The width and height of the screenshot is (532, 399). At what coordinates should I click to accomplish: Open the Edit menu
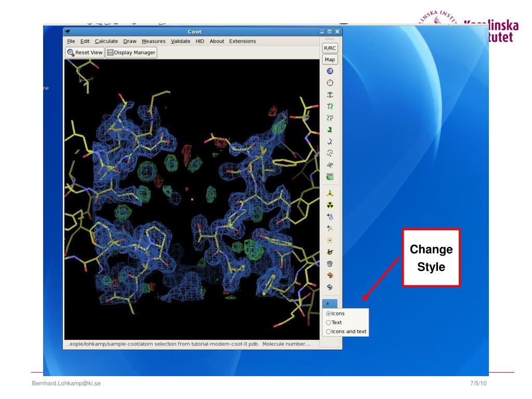[85, 42]
